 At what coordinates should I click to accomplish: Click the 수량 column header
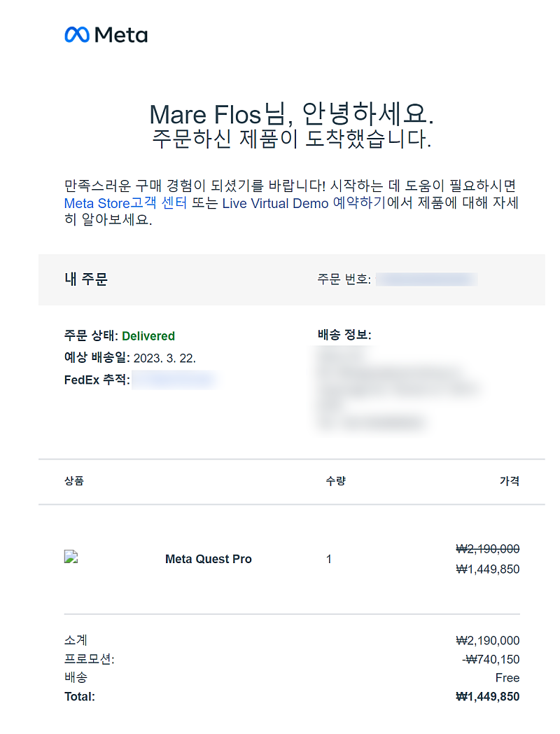click(x=335, y=481)
